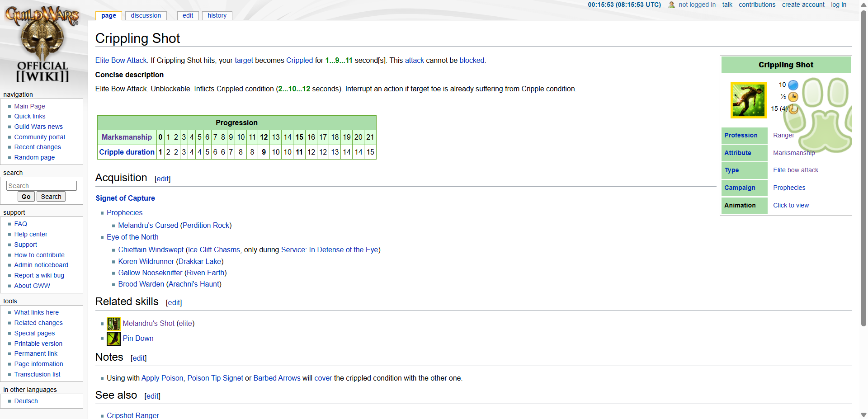This screenshot has height=419, width=868.
Task: Open Cripshot Ranger link
Action: pyautogui.click(x=133, y=415)
